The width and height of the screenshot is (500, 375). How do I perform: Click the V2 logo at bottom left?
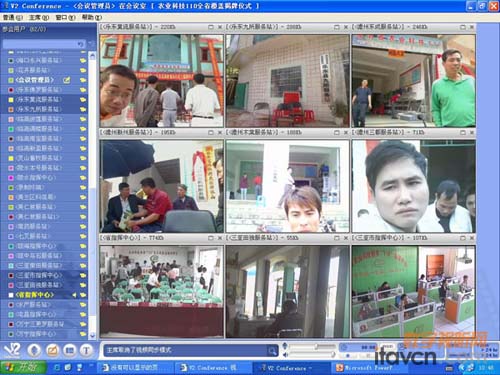pos(11,350)
